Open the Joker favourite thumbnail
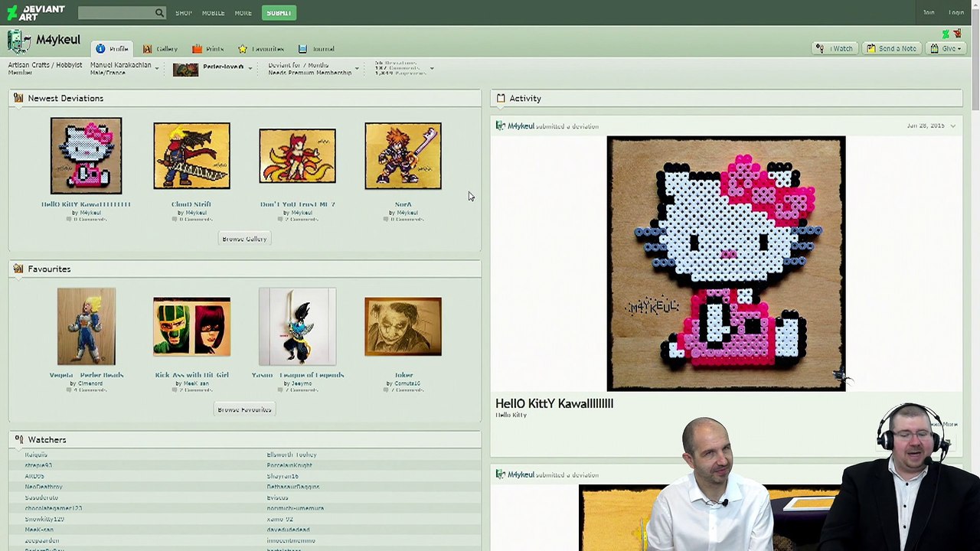The height and width of the screenshot is (551, 980). pos(403,327)
